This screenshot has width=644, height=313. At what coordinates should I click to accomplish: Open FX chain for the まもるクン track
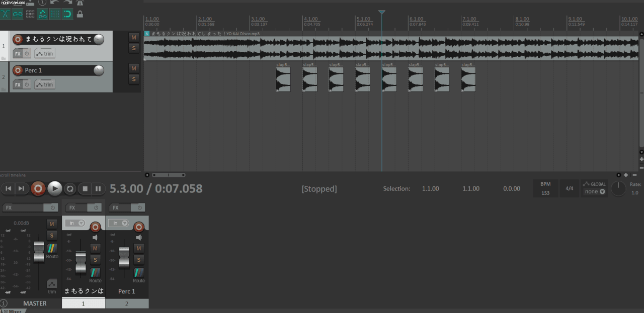[x=18, y=53]
